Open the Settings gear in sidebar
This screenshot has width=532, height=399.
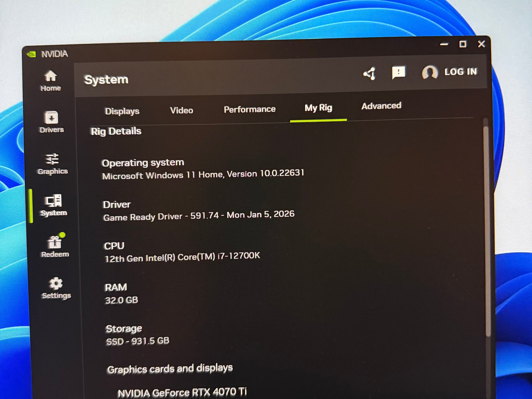56,288
